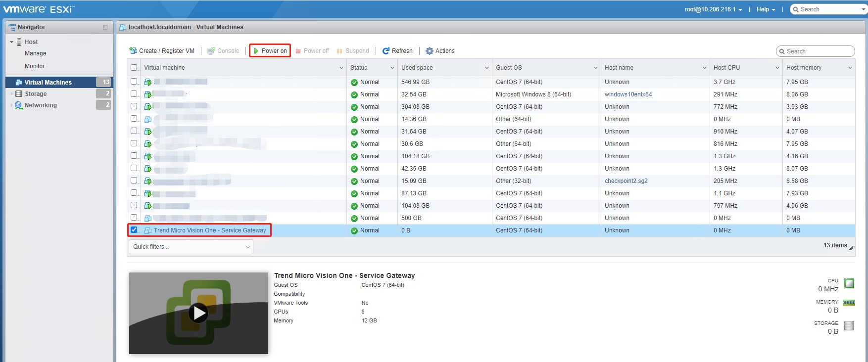Click the green Power on arrow
The height and width of the screenshot is (362, 868).
point(256,51)
